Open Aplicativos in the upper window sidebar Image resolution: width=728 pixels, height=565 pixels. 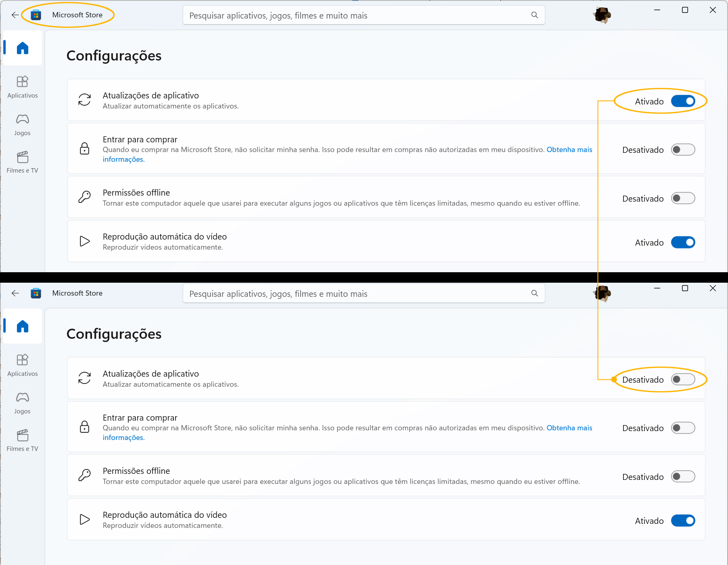[23, 87]
